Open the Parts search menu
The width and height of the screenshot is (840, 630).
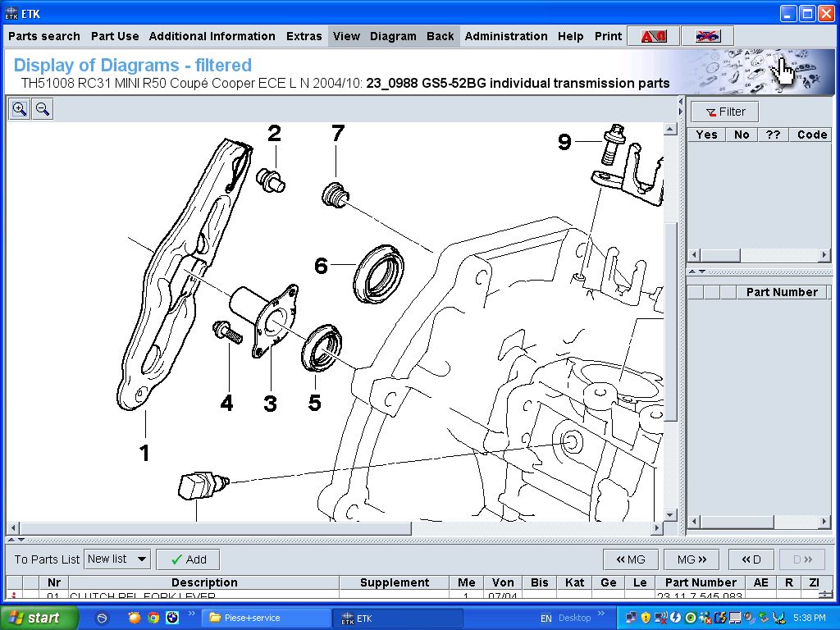[x=44, y=36]
